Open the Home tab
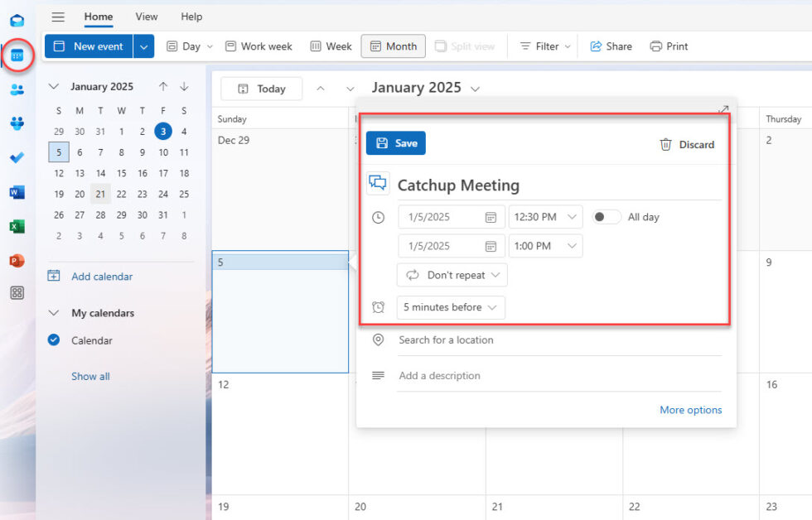Viewport: 812px width, 520px height. pyautogui.click(x=99, y=17)
